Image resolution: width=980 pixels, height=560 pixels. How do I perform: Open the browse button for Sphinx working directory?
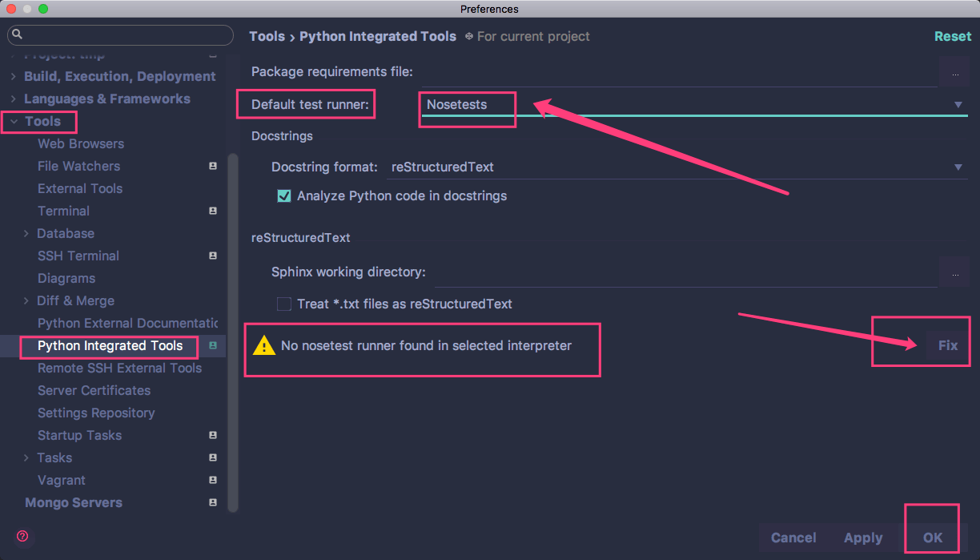pos(957,272)
